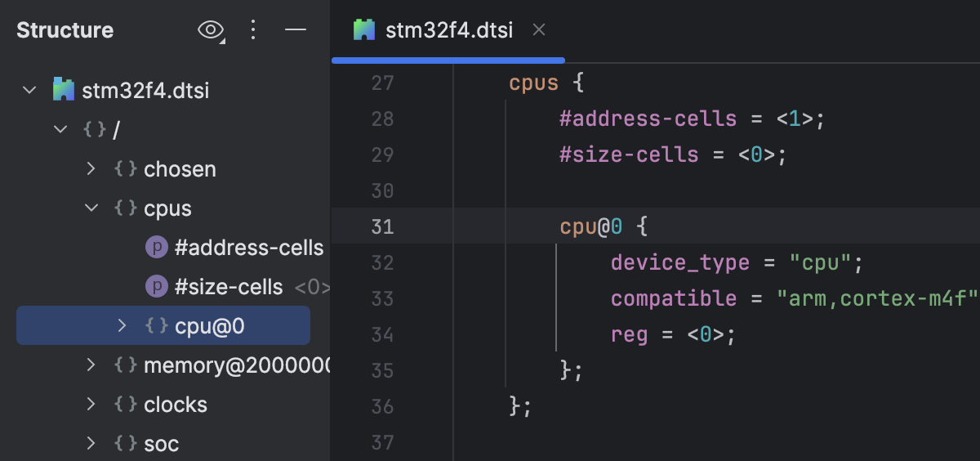980x461 pixels.
Task: Click the braces icon next to soc
Action: (x=125, y=444)
